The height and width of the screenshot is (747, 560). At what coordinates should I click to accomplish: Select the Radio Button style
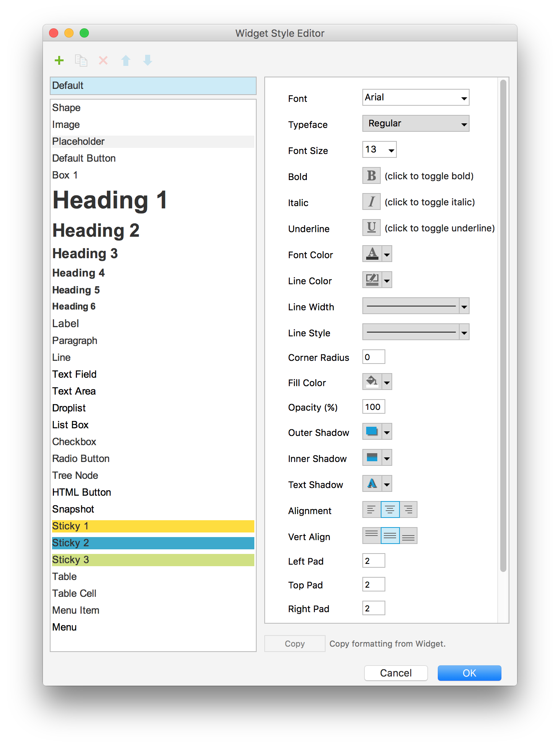coord(153,459)
